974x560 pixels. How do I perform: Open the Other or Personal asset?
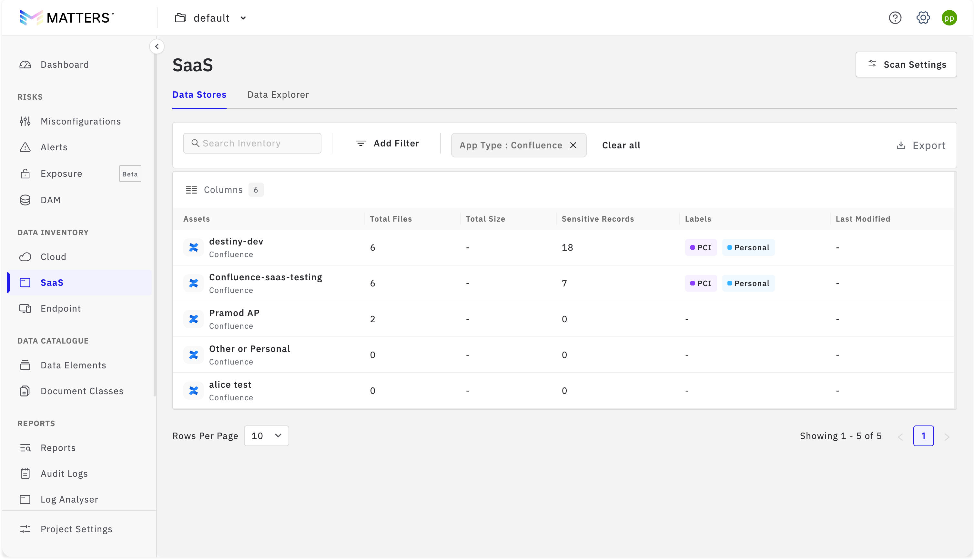pyautogui.click(x=250, y=349)
